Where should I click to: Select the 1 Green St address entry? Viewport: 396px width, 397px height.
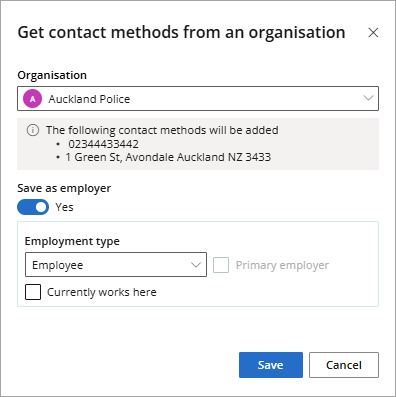click(168, 157)
